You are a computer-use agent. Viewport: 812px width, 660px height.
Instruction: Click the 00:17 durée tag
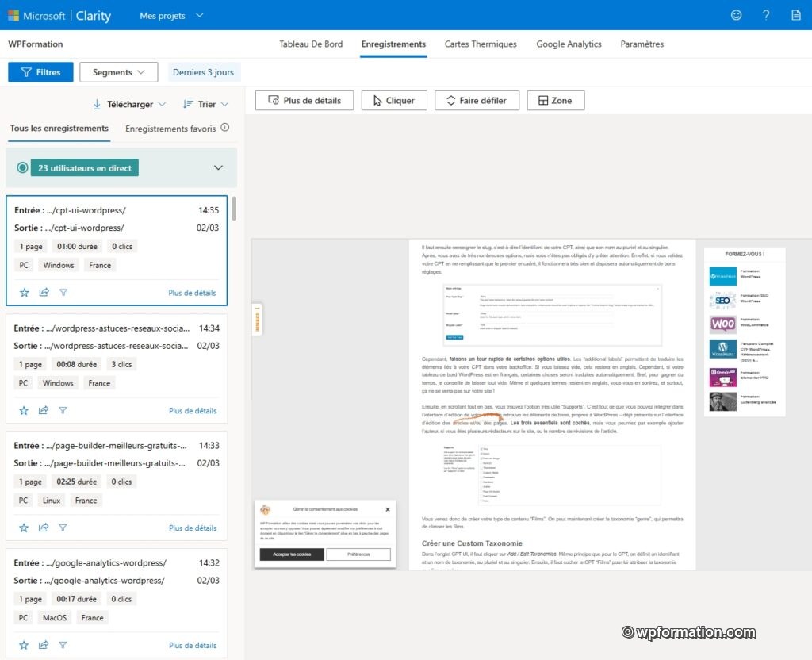point(76,599)
